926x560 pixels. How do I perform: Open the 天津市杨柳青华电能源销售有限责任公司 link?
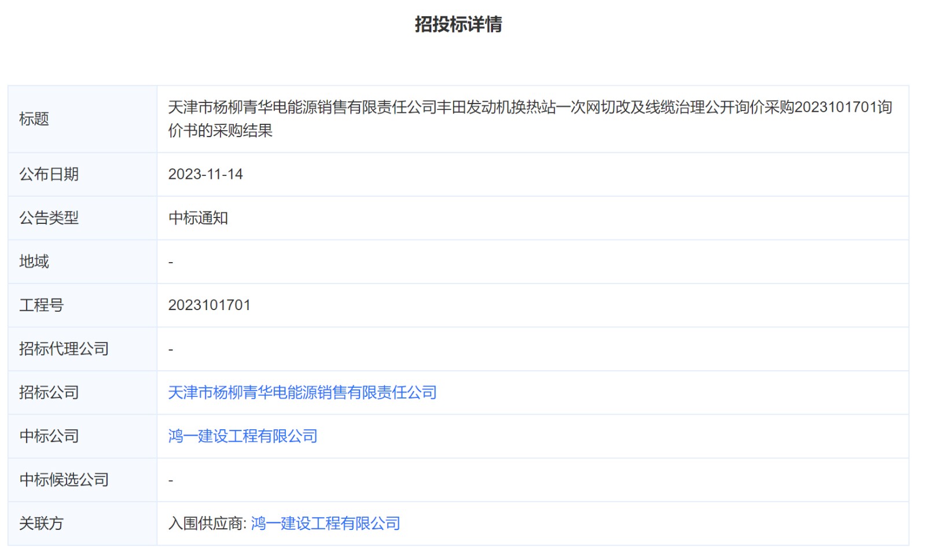coord(302,393)
